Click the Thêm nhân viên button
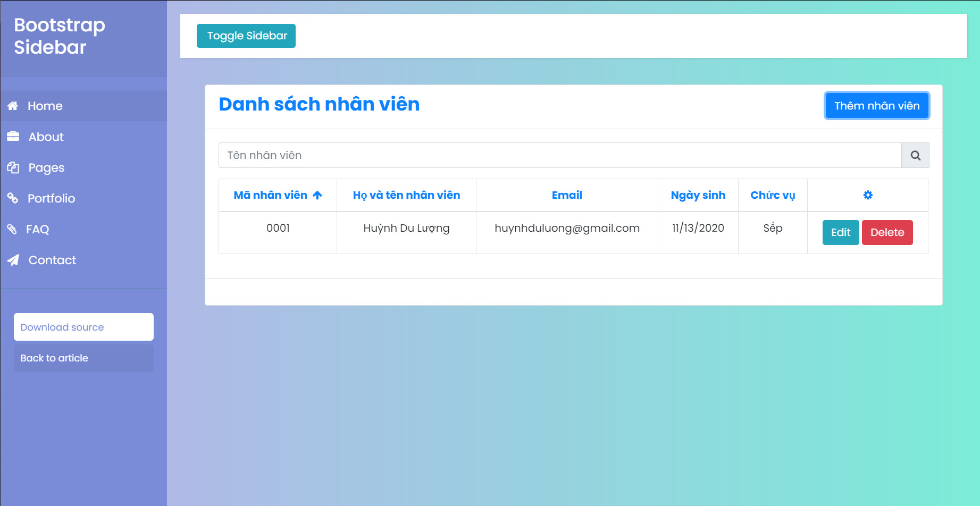 [877, 106]
